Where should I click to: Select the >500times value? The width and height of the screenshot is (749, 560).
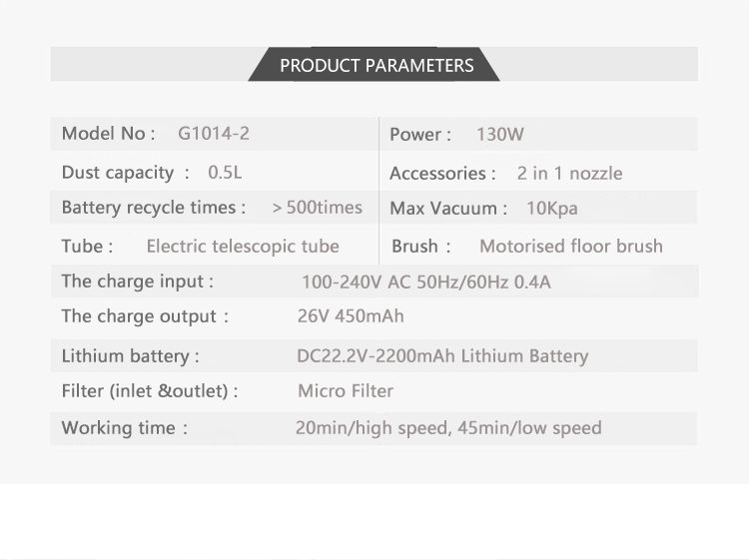coord(317,209)
